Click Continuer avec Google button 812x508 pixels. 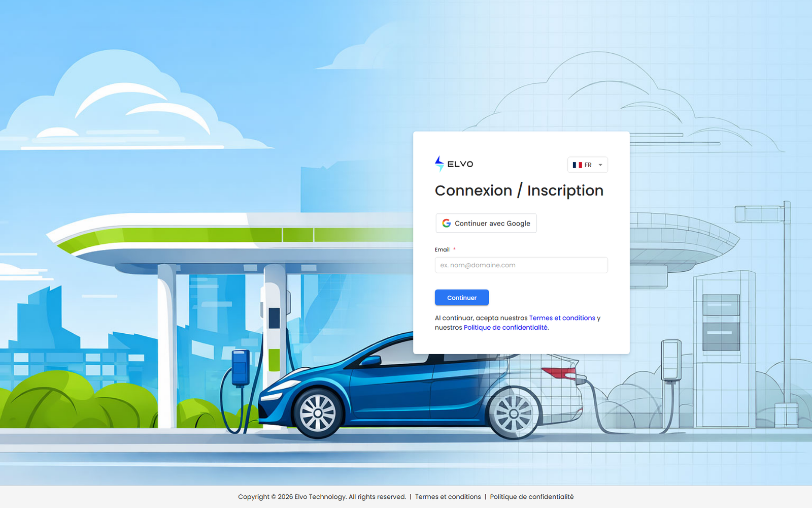[486, 223]
